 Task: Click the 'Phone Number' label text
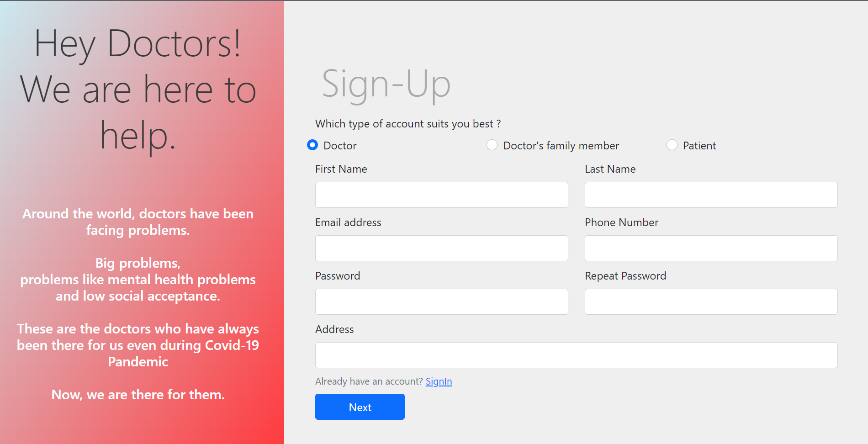(622, 222)
